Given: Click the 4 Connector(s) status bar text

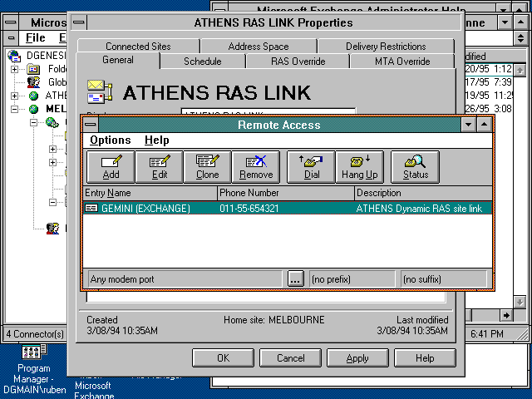Looking at the screenshot, I should tap(35, 334).
